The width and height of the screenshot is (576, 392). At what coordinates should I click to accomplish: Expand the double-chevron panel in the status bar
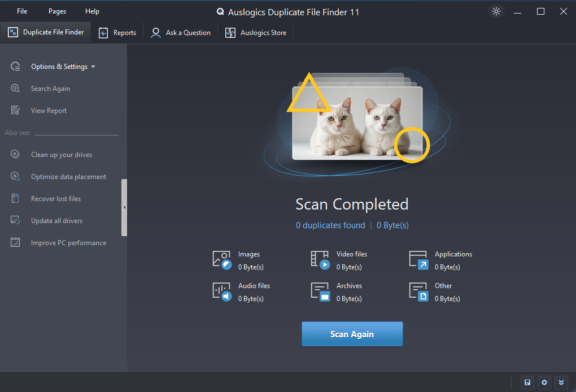[x=561, y=382]
